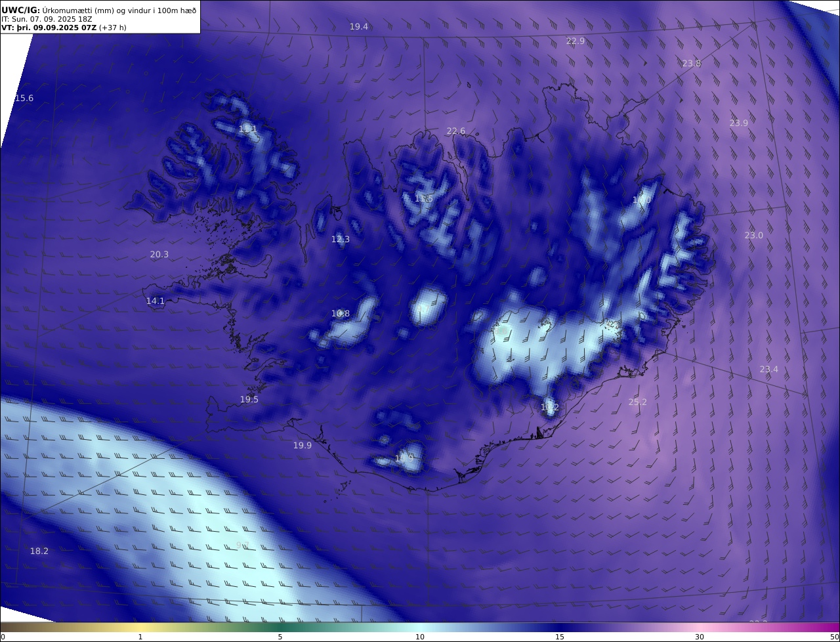Click the 20.3 value on the map

click(x=159, y=255)
